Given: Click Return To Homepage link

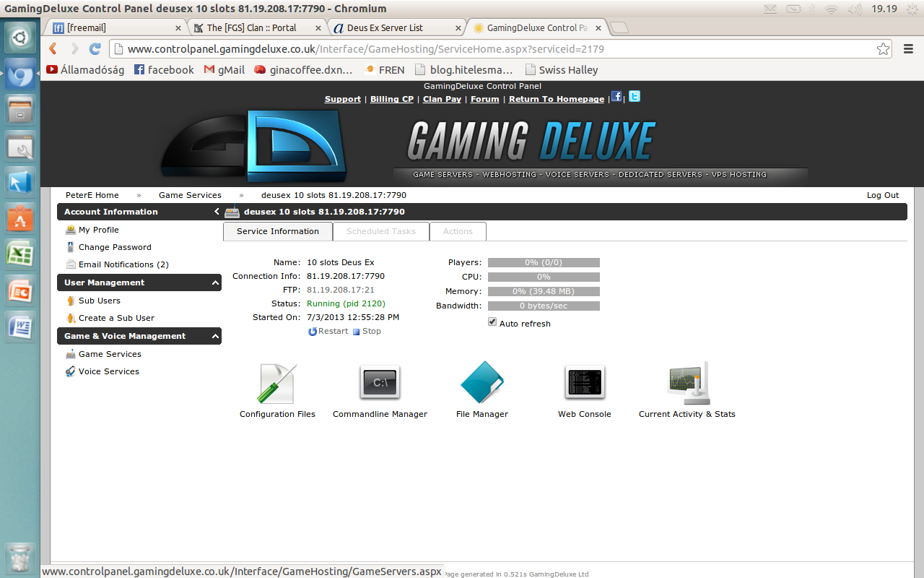Looking at the screenshot, I should (557, 99).
